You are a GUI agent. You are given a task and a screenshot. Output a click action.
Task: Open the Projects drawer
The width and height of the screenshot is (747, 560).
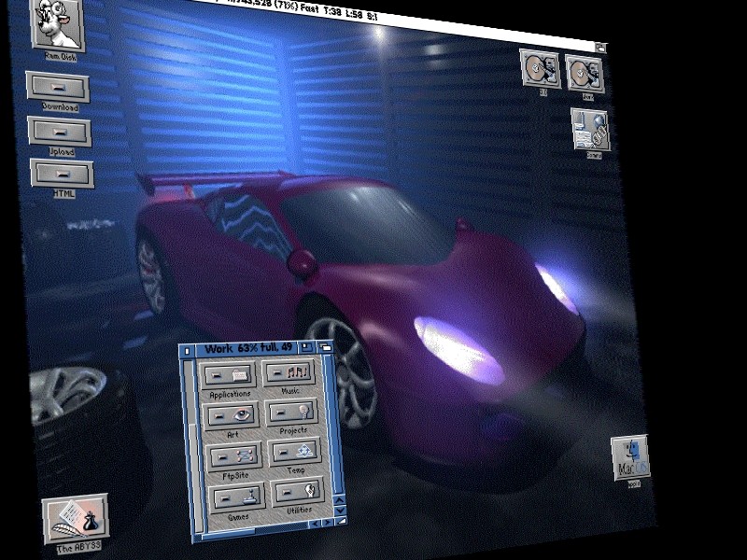point(292,413)
